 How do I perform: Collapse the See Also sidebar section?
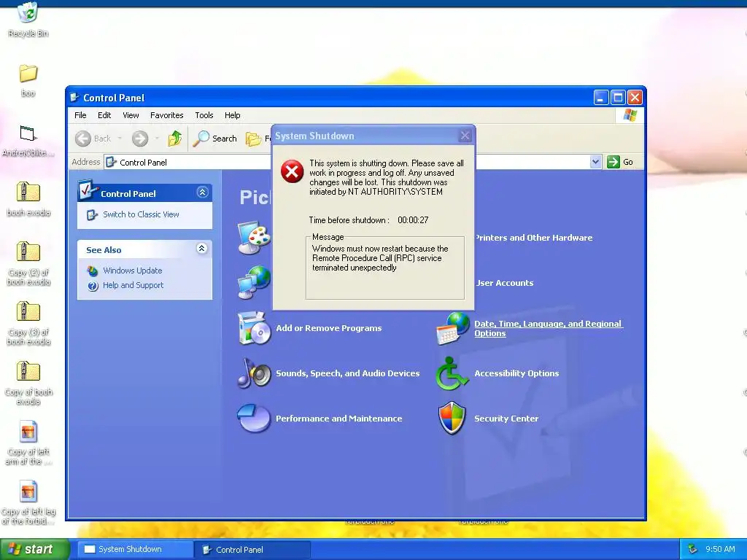click(202, 248)
